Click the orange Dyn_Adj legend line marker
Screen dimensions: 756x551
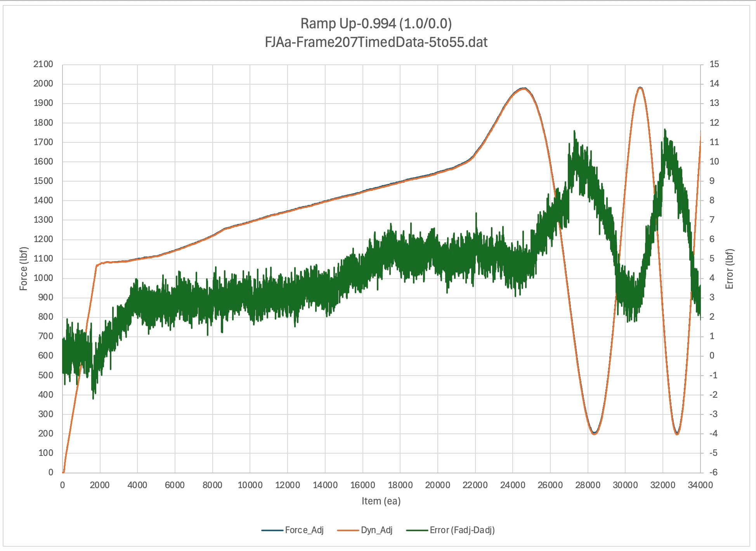click(x=348, y=530)
